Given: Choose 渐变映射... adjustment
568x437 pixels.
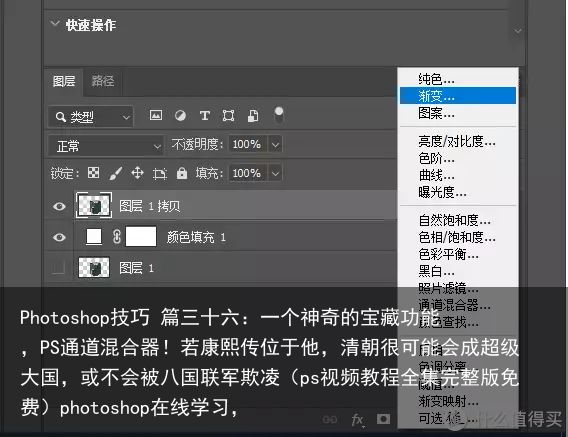Looking at the screenshot, I should click(x=458, y=401).
